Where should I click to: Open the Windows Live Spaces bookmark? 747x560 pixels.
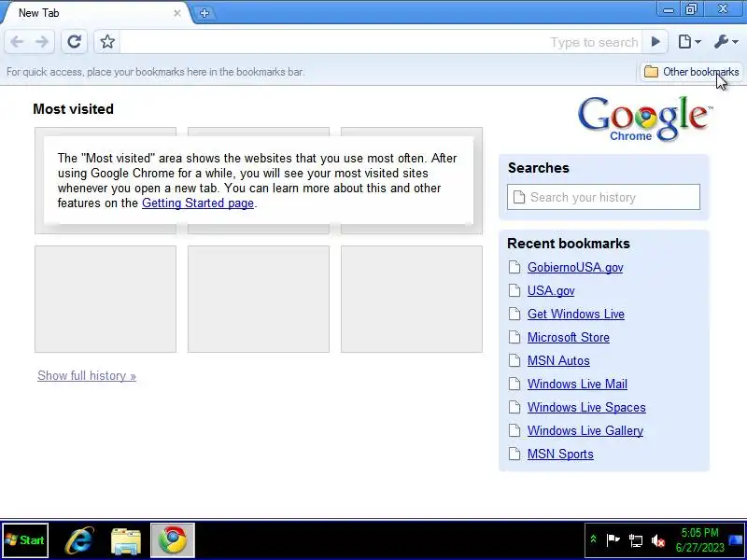click(x=586, y=407)
